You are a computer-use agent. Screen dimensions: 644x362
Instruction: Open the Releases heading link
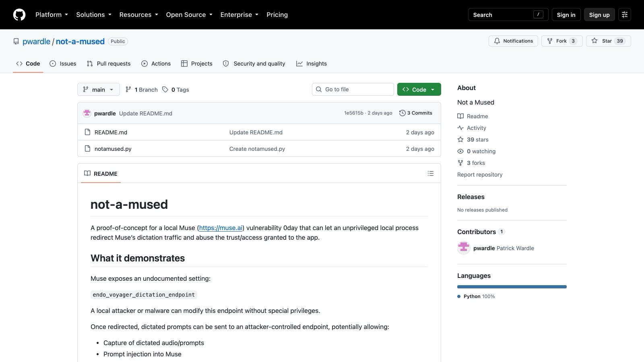click(471, 197)
